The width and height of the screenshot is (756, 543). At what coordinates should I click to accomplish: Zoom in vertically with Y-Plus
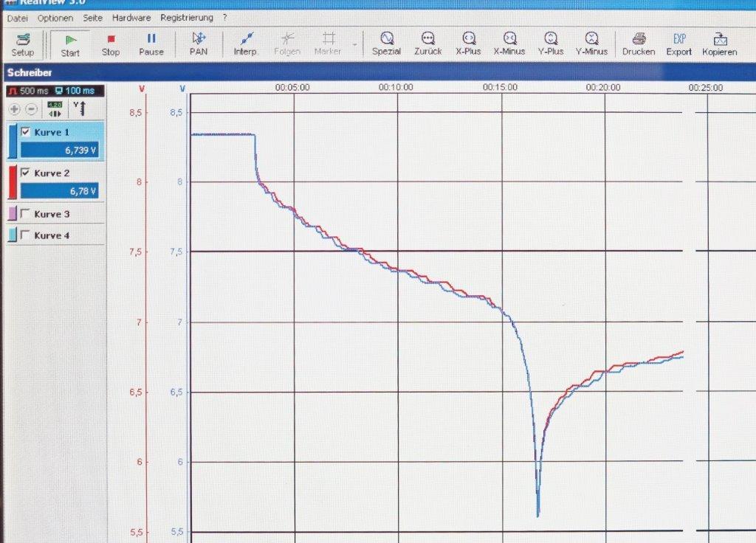[x=550, y=44]
